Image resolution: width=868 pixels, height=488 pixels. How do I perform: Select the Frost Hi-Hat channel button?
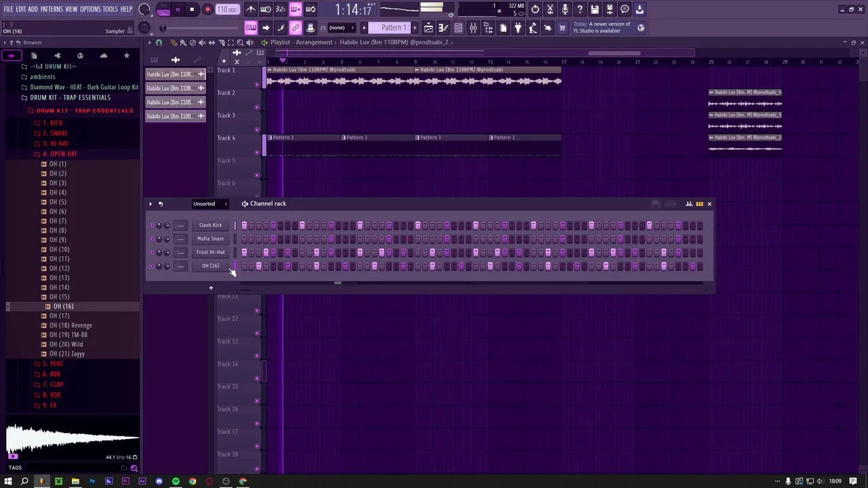(x=210, y=252)
